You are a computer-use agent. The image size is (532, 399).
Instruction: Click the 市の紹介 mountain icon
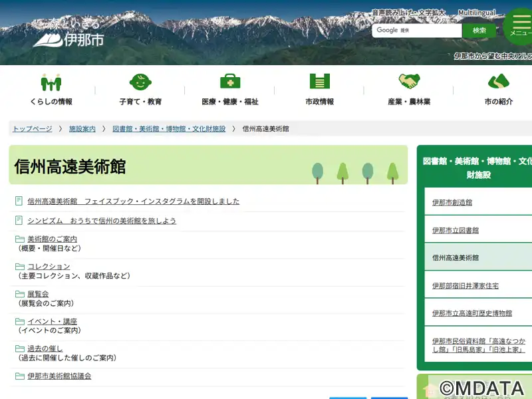click(x=498, y=82)
